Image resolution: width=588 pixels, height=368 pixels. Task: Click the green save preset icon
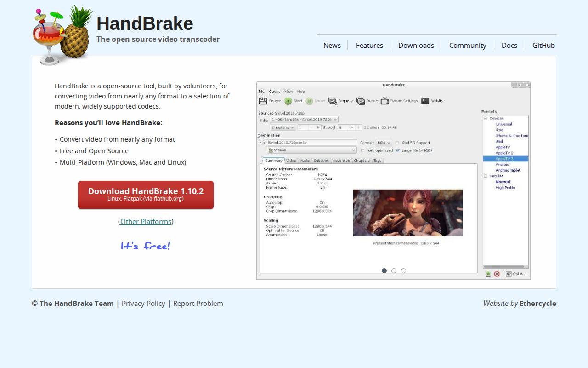pos(488,274)
